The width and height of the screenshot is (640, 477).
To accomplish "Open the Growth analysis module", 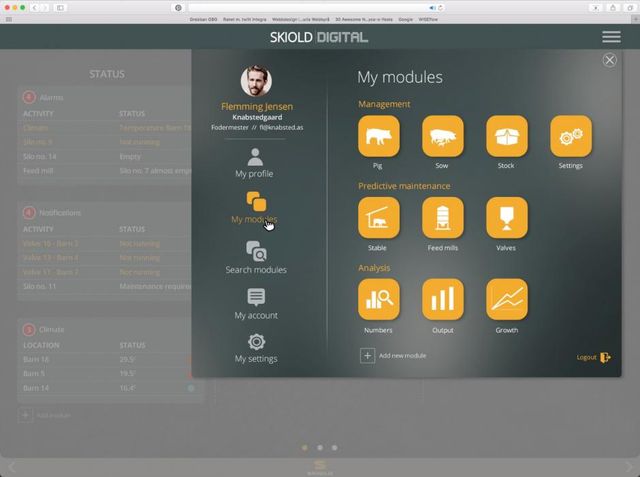I will (x=506, y=299).
